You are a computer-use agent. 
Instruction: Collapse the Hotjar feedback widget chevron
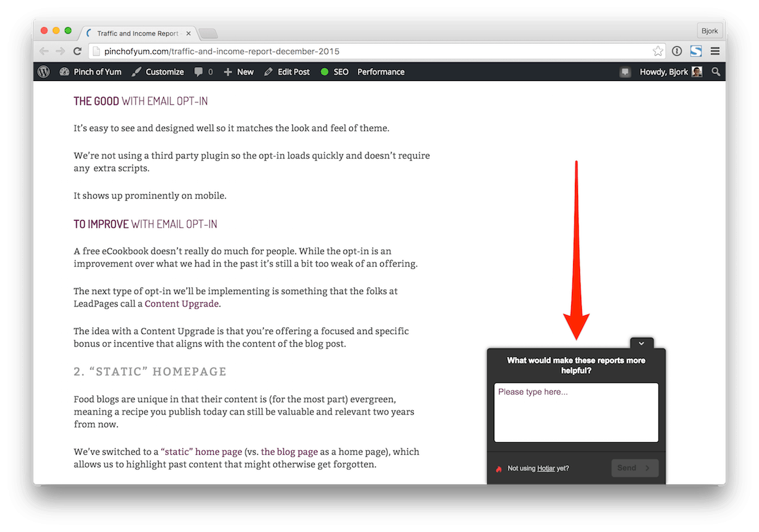pyautogui.click(x=641, y=343)
